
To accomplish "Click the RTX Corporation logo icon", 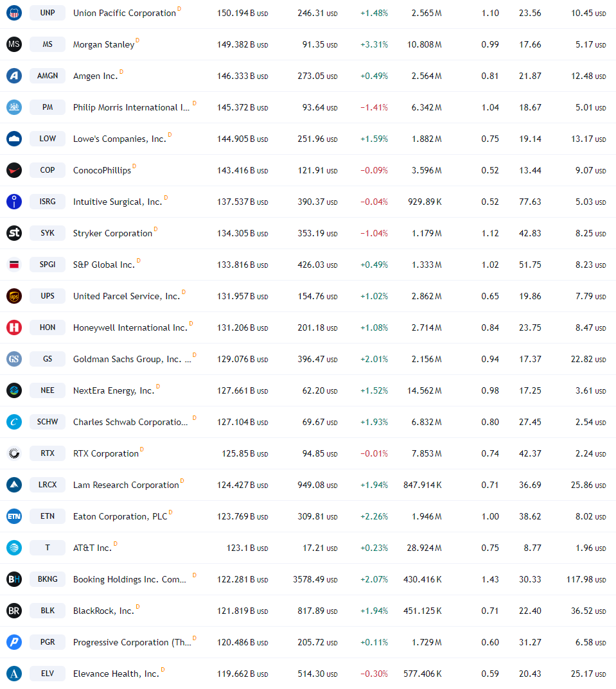I will [x=14, y=453].
